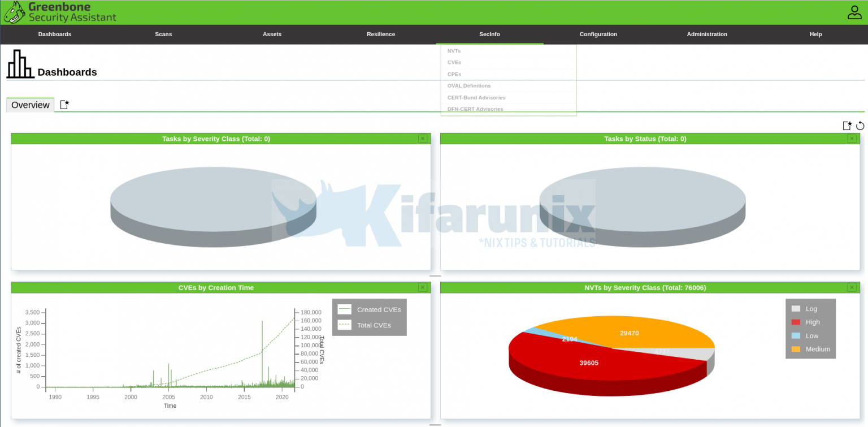Image resolution: width=868 pixels, height=427 pixels.
Task: Toggle the Low severity legend item
Action: tap(810, 335)
